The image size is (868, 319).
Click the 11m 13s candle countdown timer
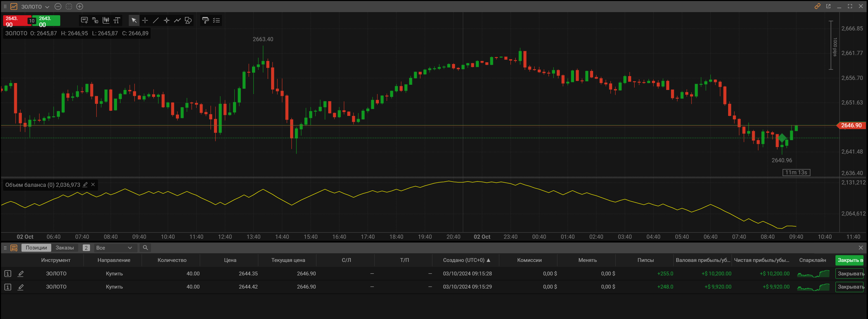(796, 172)
